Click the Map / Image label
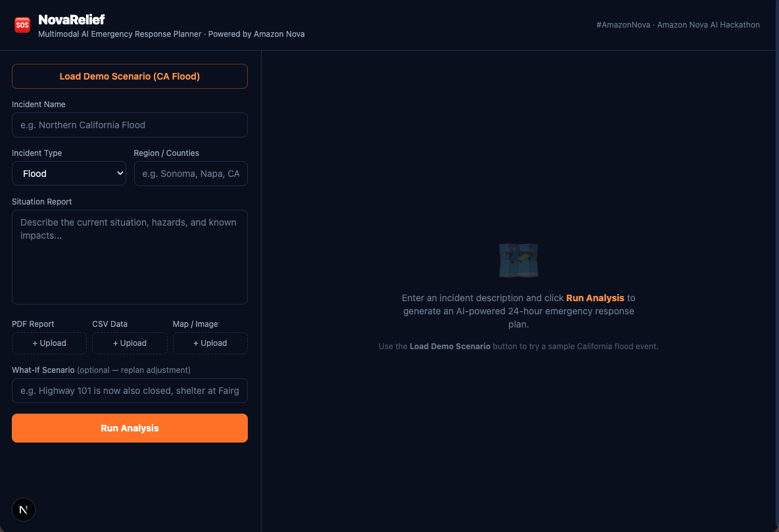 pos(195,324)
